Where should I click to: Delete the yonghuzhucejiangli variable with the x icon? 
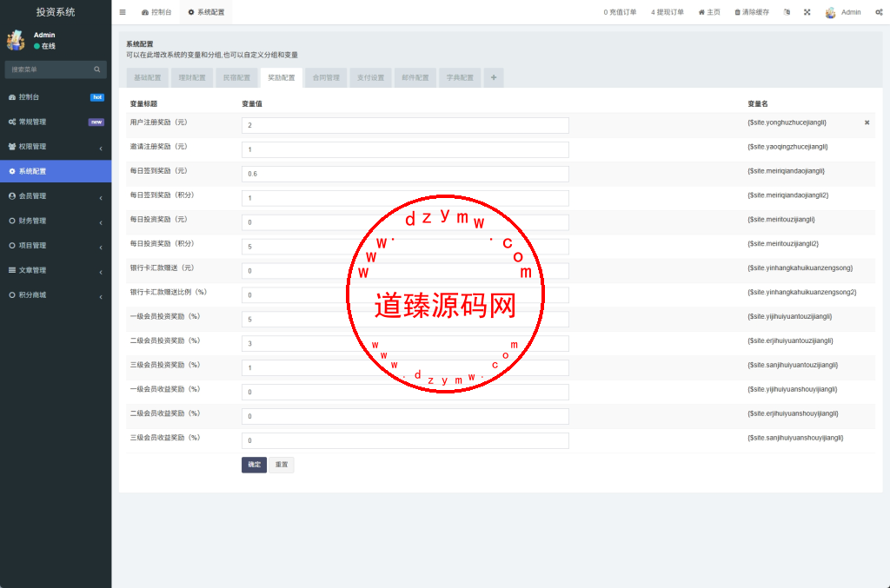[867, 122]
